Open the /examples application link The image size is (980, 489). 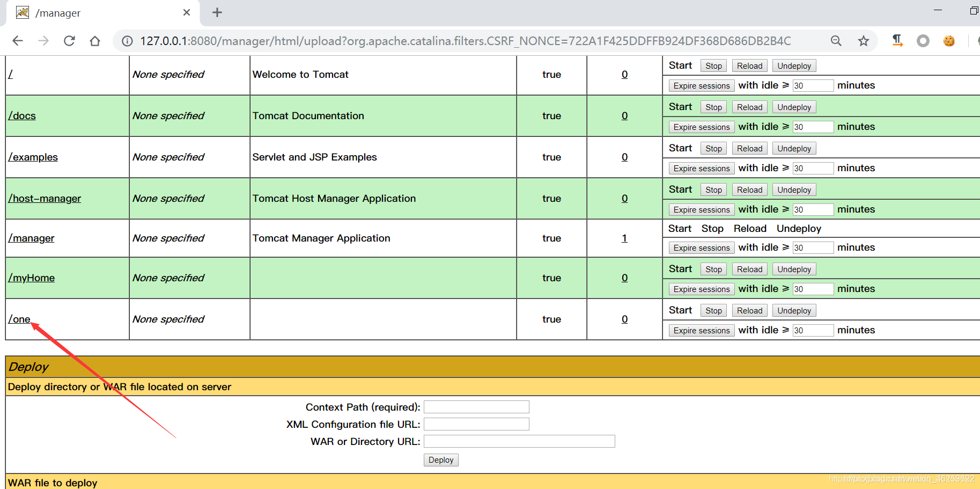[x=33, y=157]
